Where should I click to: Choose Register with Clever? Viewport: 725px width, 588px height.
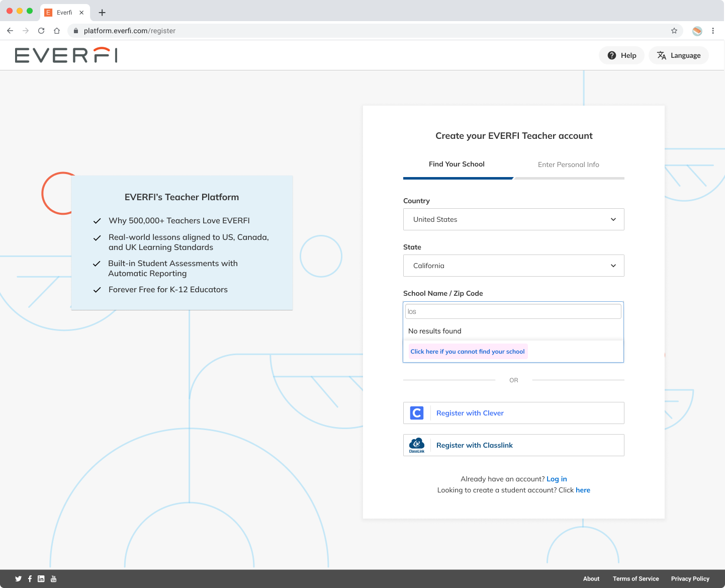514,413
